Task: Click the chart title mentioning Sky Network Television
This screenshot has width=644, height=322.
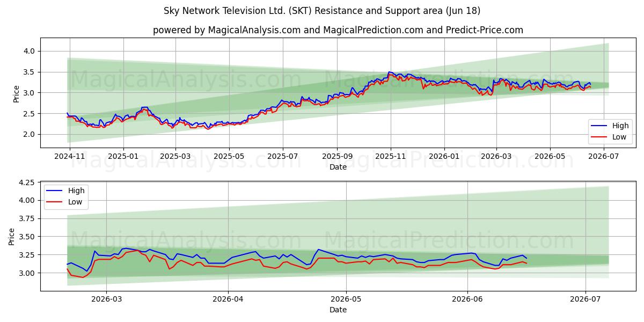Action: point(322,11)
